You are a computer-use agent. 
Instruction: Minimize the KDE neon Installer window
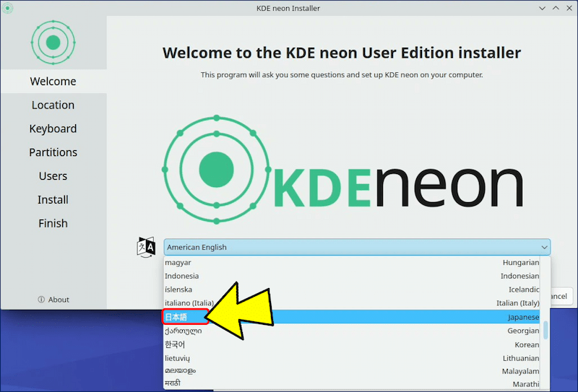(542, 8)
